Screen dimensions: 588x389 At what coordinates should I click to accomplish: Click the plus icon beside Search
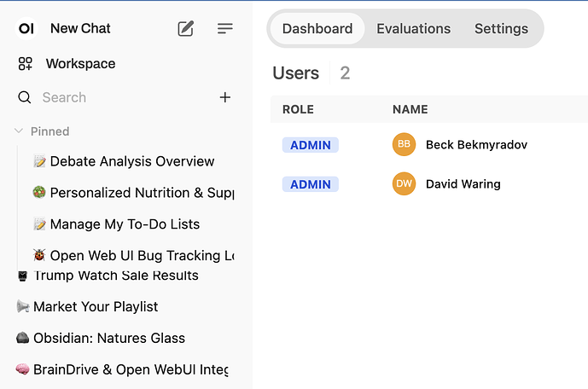pyautogui.click(x=225, y=97)
